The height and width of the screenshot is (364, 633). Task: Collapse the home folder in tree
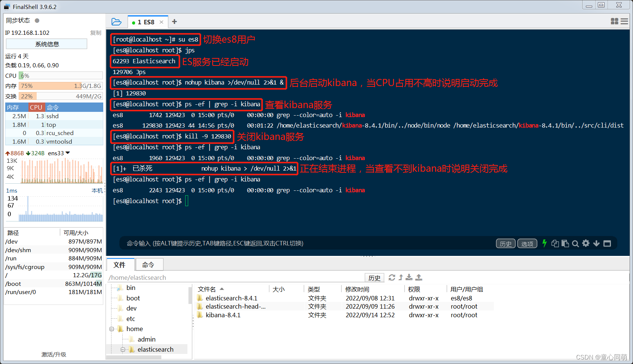(x=111, y=329)
